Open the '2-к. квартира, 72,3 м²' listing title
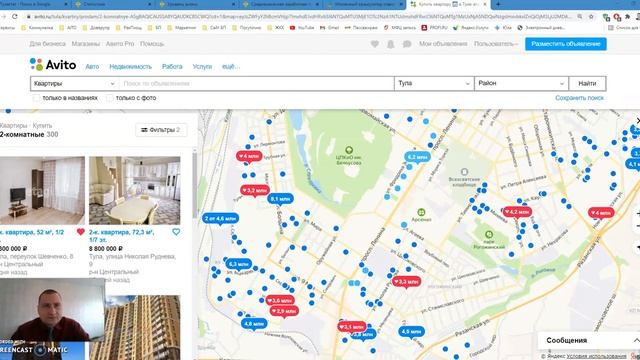640x360 pixels. coord(122,236)
